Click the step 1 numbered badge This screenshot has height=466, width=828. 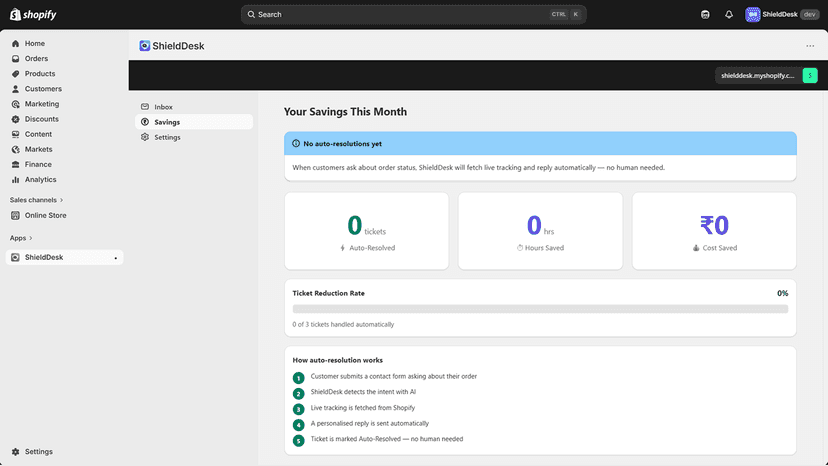(298, 378)
